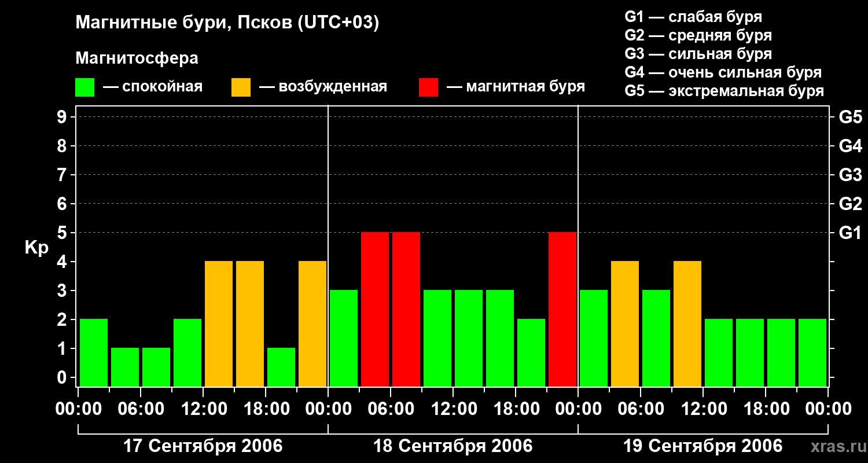Image resolution: width=868 pixels, height=463 pixels.
Task: Click the 'Kp' axis title
Action: point(36,248)
